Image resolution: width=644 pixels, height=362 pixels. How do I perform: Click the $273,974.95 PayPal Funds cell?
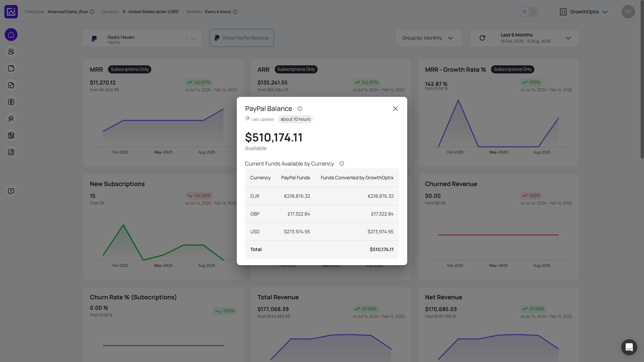pos(297,232)
